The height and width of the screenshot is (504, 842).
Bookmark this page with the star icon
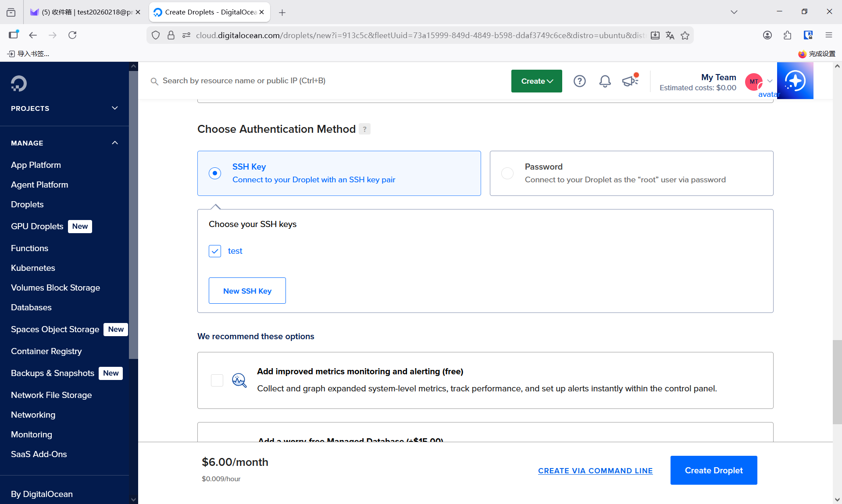685,35
